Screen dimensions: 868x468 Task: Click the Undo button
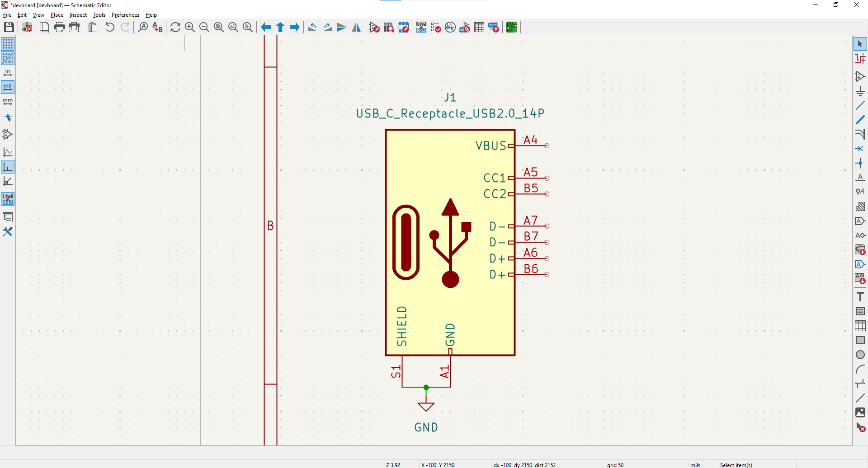(110, 28)
